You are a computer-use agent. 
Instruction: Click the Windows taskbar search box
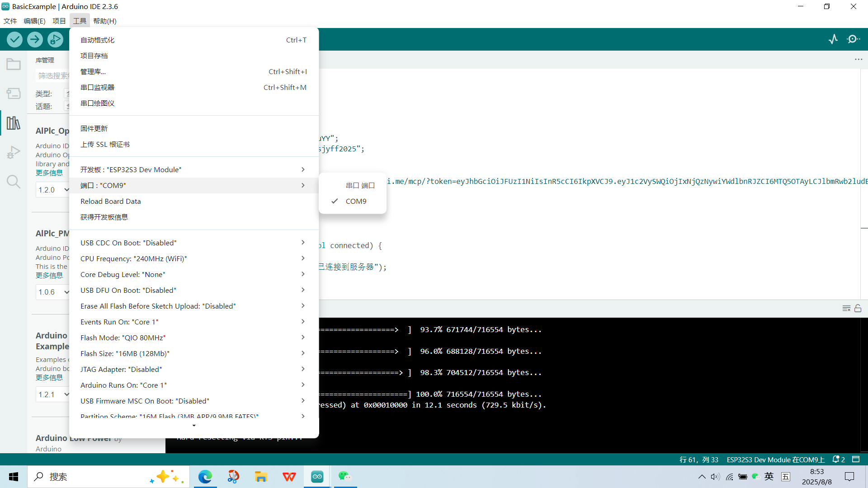coord(108,477)
